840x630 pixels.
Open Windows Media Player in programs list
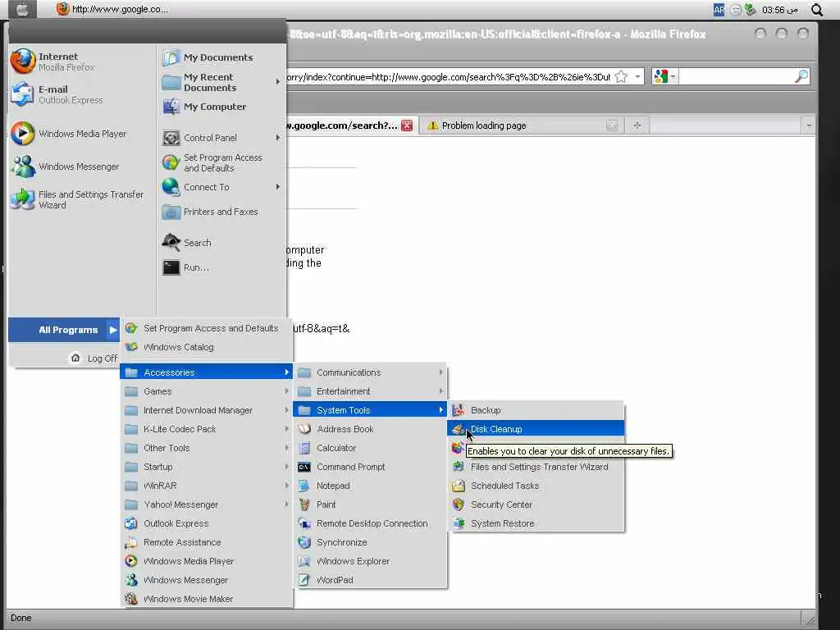point(206,561)
